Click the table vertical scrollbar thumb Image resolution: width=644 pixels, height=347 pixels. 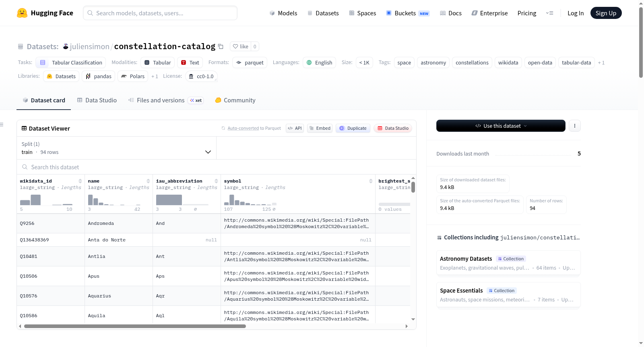pyautogui.click(x=413, y=187)
